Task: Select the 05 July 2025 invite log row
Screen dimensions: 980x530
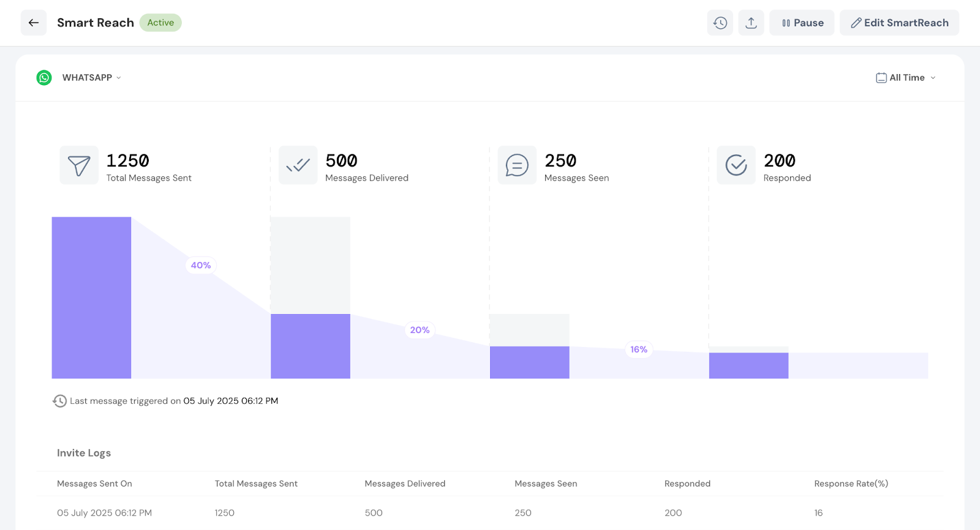Action: pyautogui.click(x=104, y=513)
